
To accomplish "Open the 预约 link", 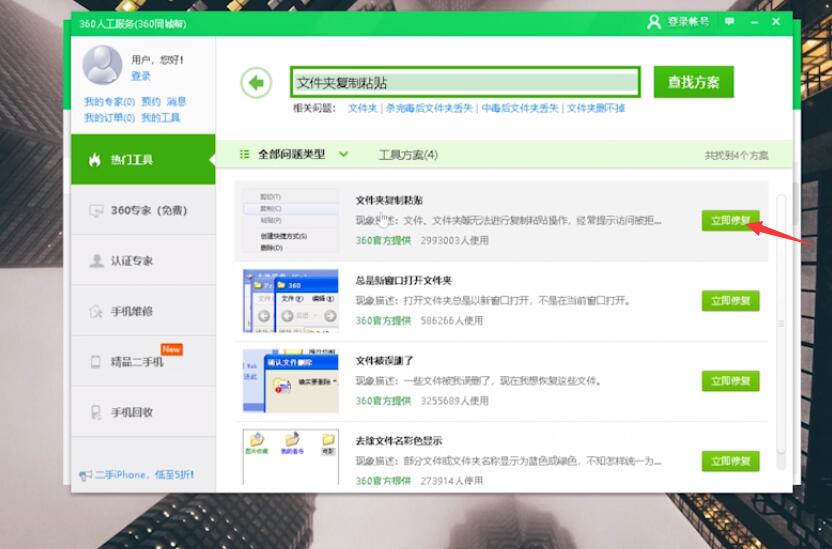I will click(x=151, y=101).
